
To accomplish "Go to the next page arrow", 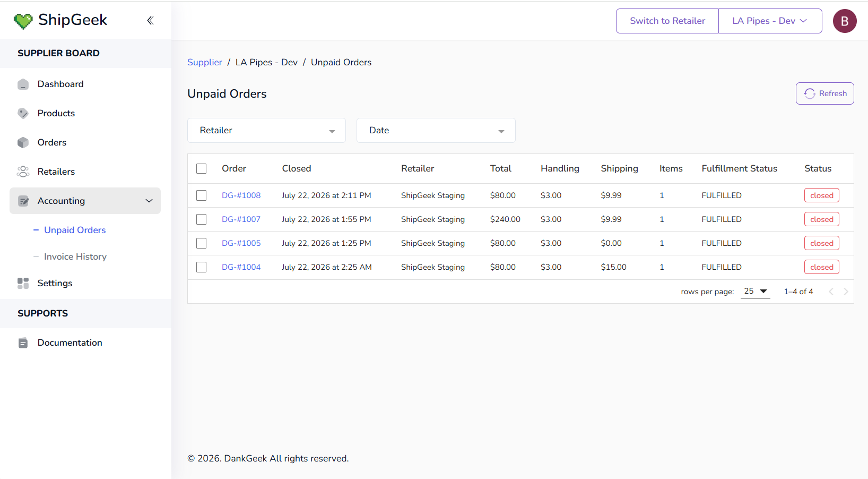I will pos(846,292).
